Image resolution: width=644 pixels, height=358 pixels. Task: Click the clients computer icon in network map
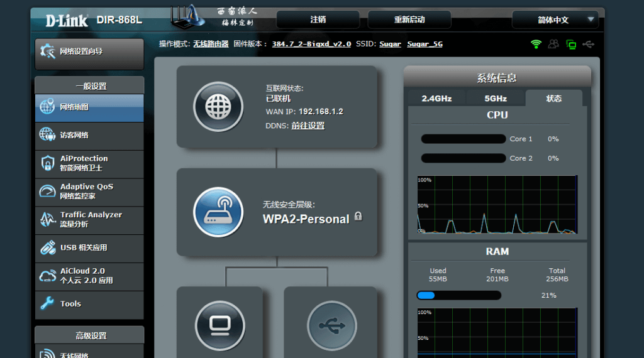pos(219,325)
